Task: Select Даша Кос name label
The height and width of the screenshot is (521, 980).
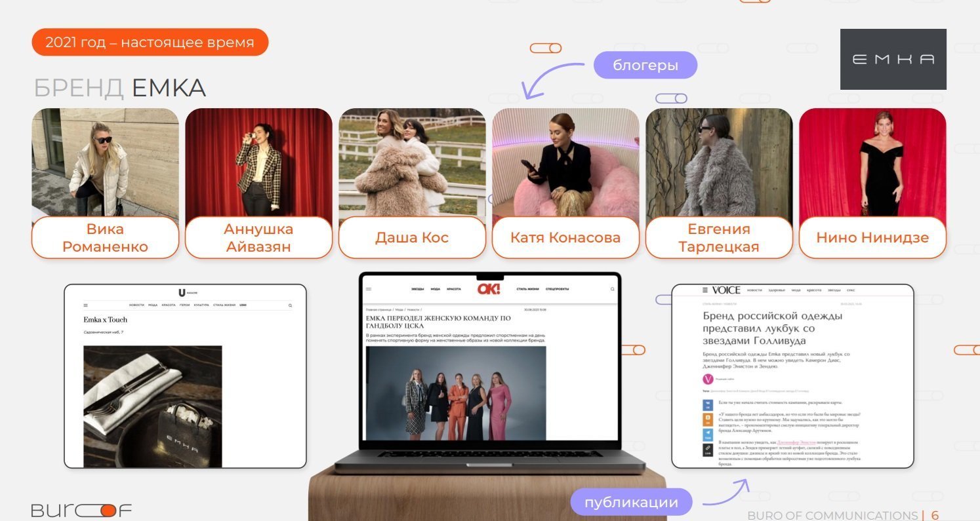Action: (412, 238)
